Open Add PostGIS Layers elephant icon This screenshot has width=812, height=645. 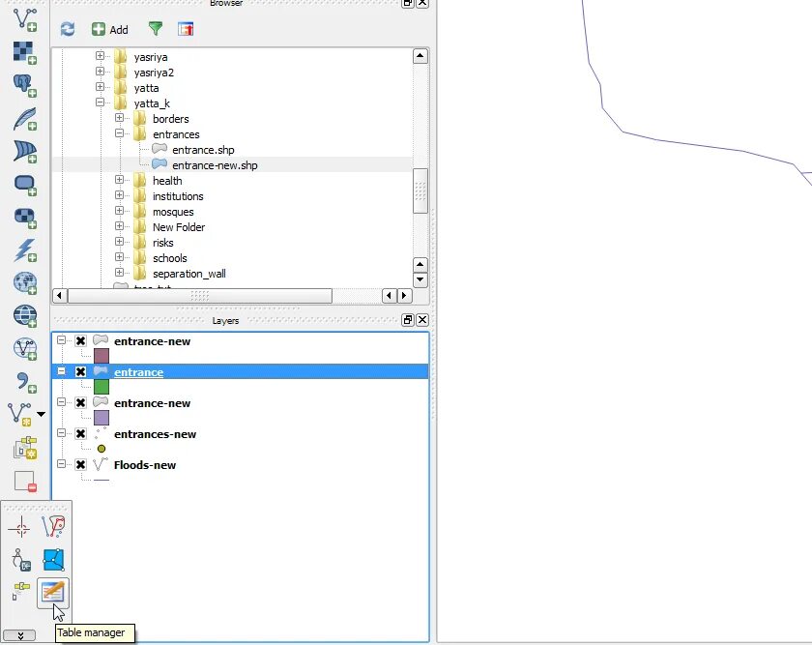click(x=24, y=85)
